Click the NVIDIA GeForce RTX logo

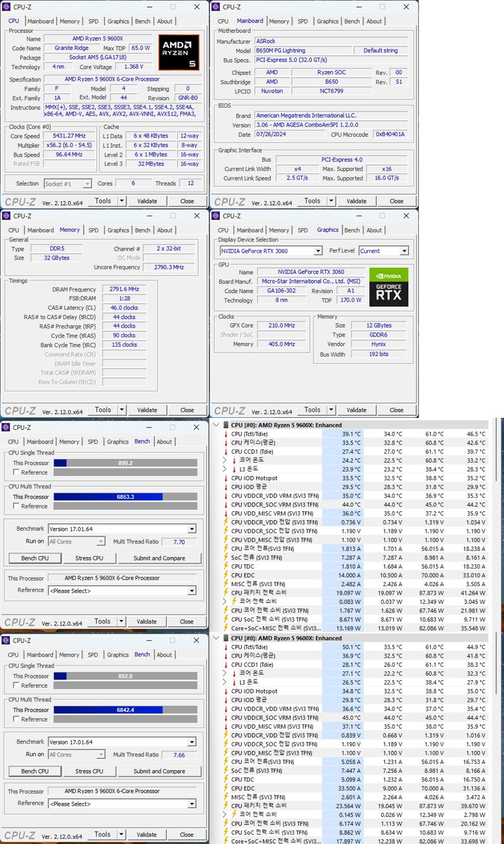tap(388, 287)
